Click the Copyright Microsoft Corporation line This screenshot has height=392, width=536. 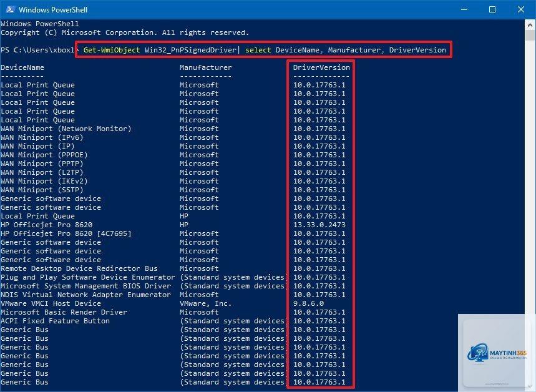point(125,32)
